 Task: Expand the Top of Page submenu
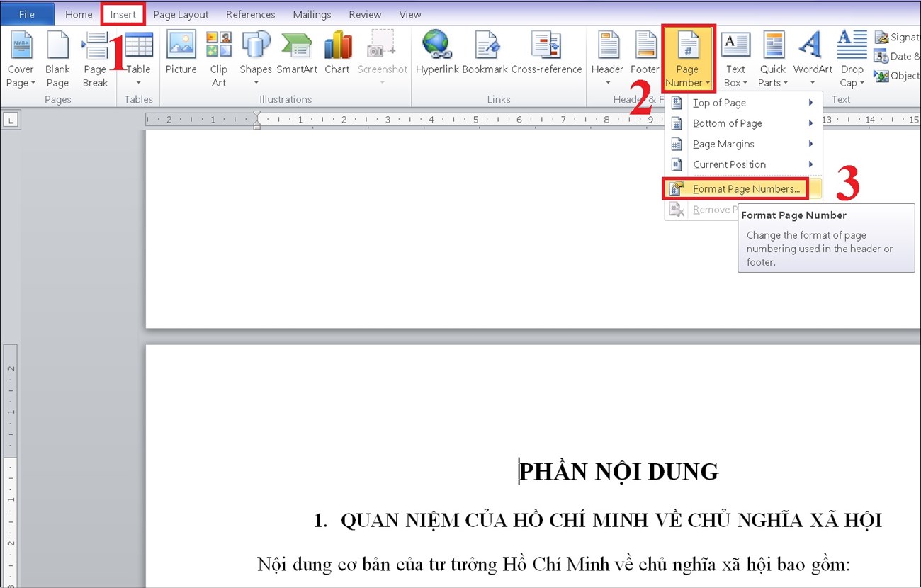[x=719, y=102]
